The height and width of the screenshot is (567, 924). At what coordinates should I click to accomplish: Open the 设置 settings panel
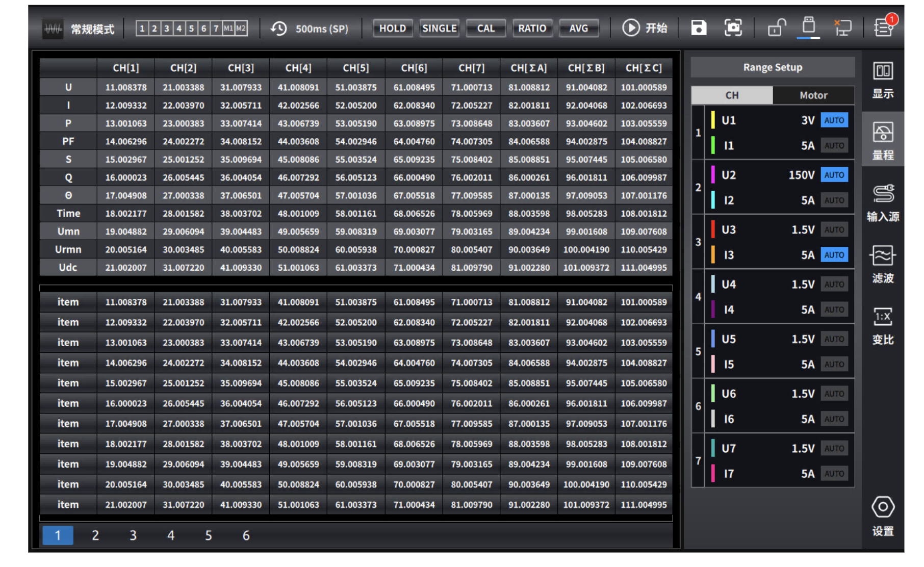pyautogui.click(x=883, y=516)
